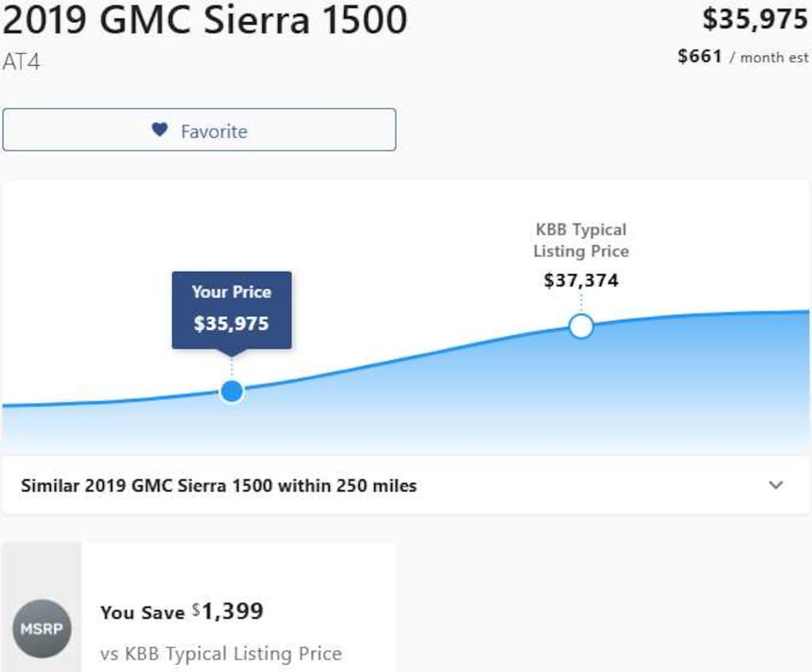The height and width of the screenshot is (672, 812).
Task: Click the heart icon in the Favorite button
Action: 160,130
